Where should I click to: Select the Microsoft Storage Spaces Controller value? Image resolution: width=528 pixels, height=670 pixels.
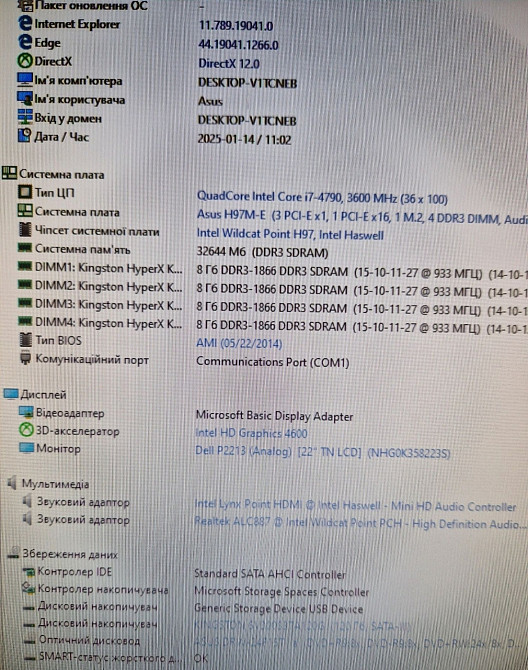click(x=282, y=592)
